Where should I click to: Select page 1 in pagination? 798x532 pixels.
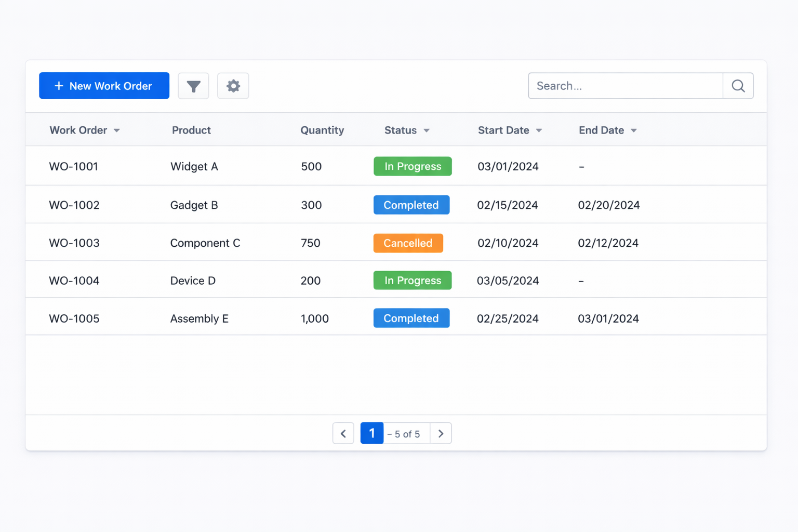click(372, 433)
